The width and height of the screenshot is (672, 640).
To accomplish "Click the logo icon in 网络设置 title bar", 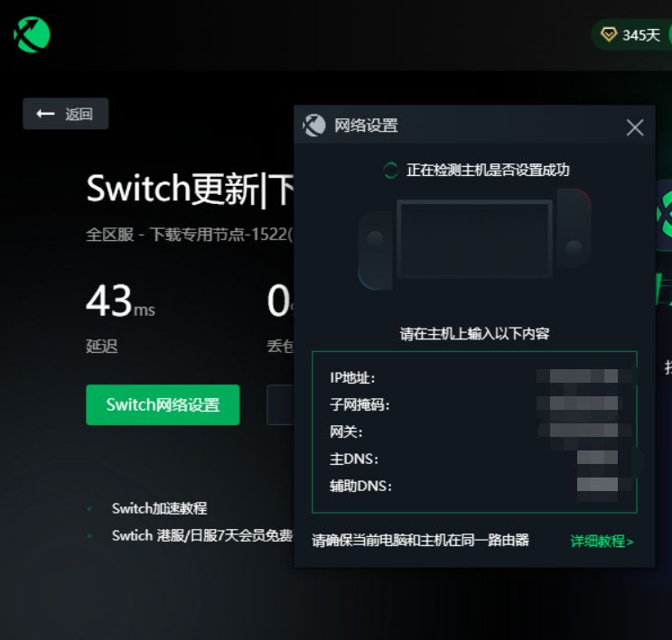I will click(x=314, y=125).
